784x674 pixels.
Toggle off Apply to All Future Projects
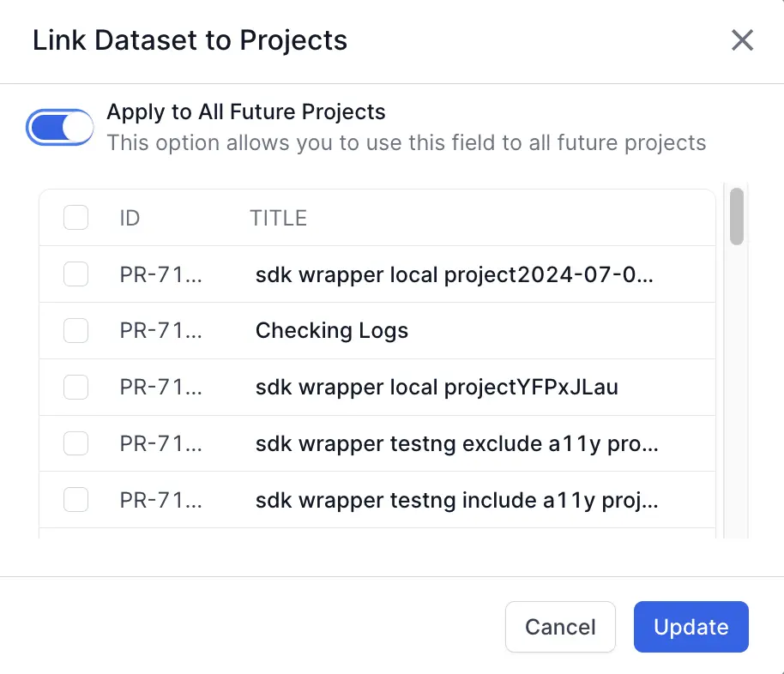pos(60,128)
